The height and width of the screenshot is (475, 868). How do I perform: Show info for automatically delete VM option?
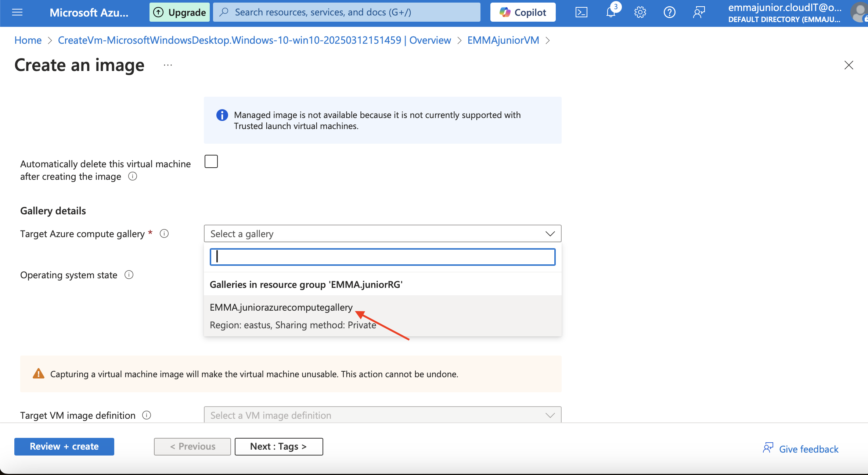(x=133, y=176)
